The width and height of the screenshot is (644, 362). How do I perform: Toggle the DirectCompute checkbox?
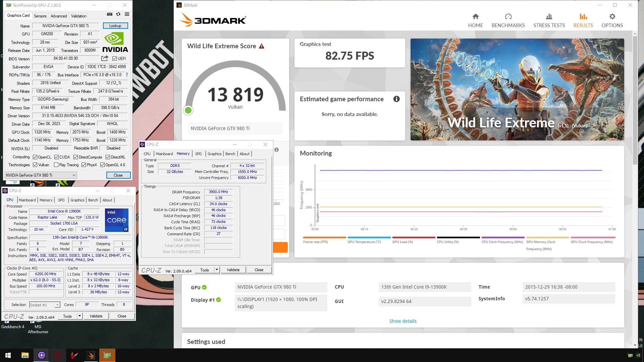coord(75,157)
